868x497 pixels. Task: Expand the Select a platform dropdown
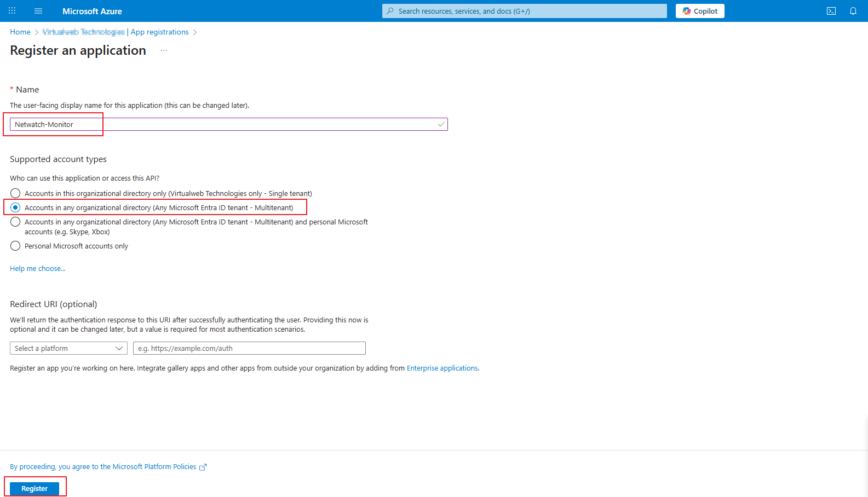(68, 348)
